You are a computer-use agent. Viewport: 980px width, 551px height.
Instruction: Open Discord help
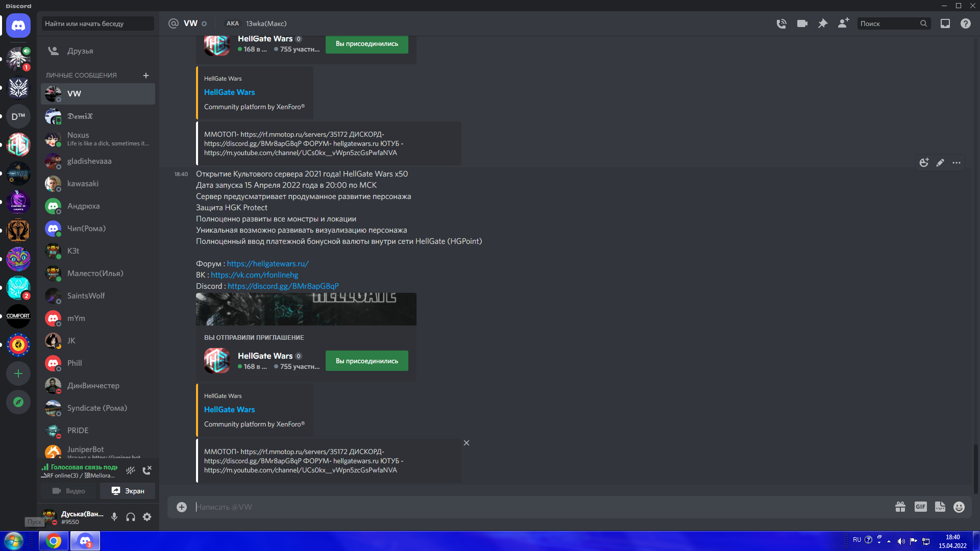point(966,23)
